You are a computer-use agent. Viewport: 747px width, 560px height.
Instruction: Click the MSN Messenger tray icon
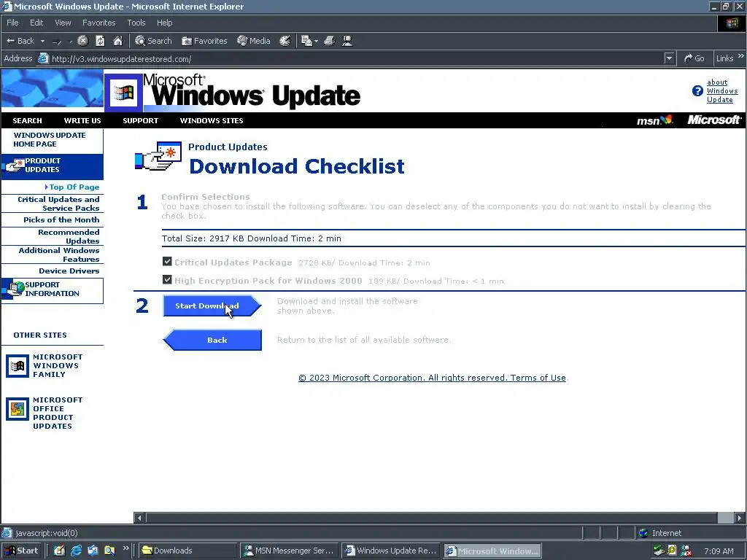click(x=686, y=551)
